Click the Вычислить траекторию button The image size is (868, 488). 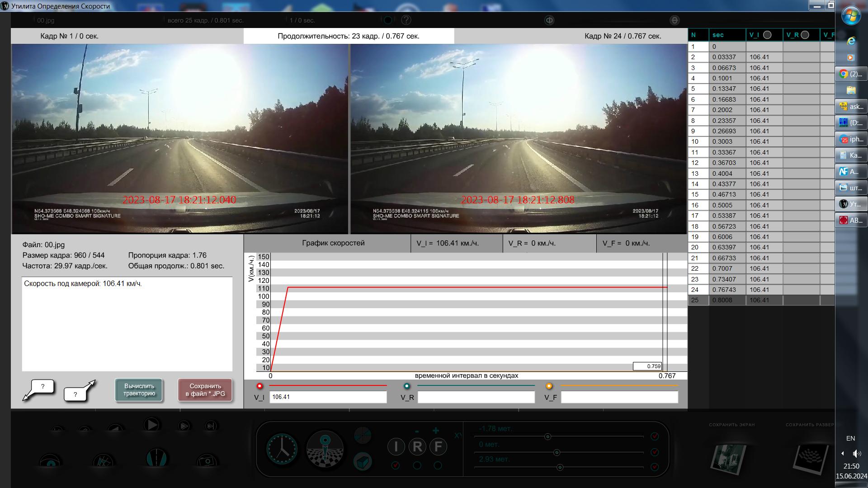(x=139, y=390)
